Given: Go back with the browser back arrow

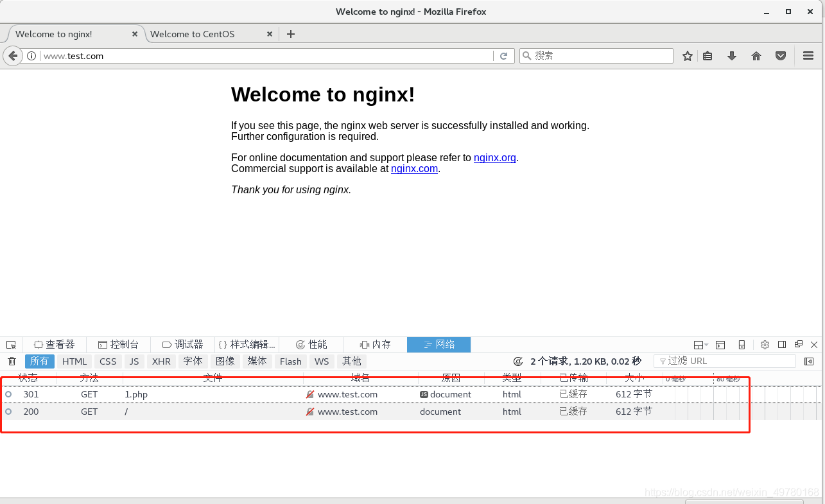Looking at the screenshot, I should coord(12,56).
